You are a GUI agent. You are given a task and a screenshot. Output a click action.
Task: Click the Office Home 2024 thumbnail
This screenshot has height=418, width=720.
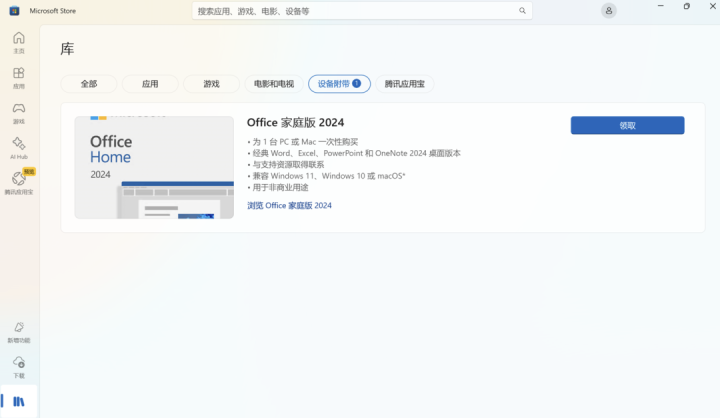pos(154,167)
